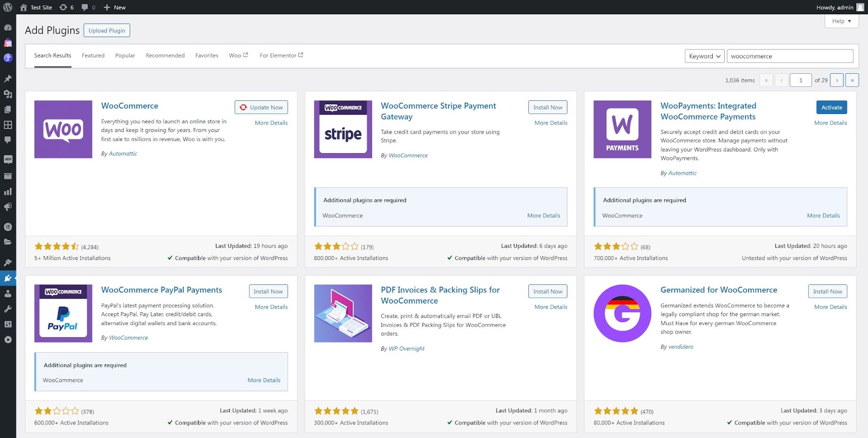Go to next page of results
Viewport: 868px width, 438px height.
(837, 80)
